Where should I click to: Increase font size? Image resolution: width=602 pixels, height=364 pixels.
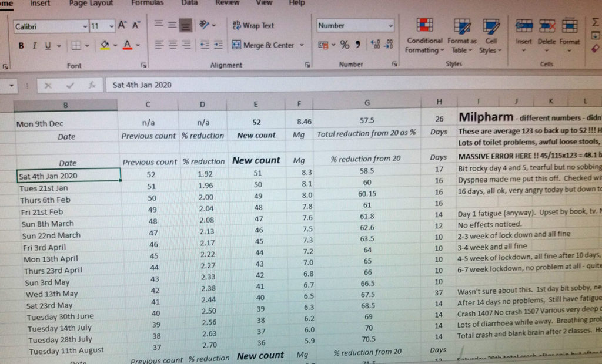point(122,25)
